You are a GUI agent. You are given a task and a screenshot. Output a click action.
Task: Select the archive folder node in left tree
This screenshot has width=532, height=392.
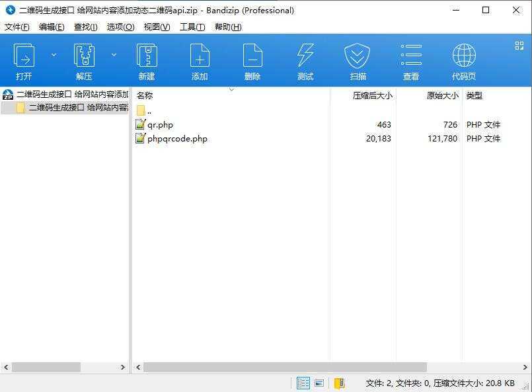66,108
